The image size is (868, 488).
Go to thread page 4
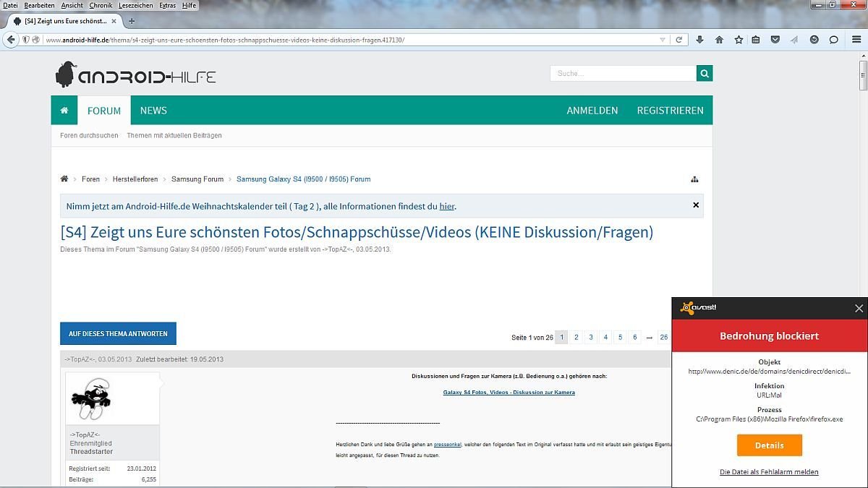tap(605, 337)
